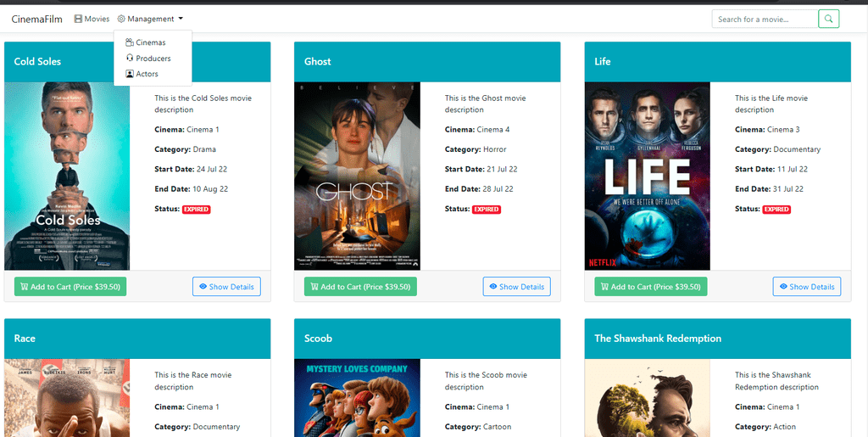The height and width of the screenshot is (437, 868).
Task: Click the EXPIRED badge on Ghost
Action: [487, 210]
